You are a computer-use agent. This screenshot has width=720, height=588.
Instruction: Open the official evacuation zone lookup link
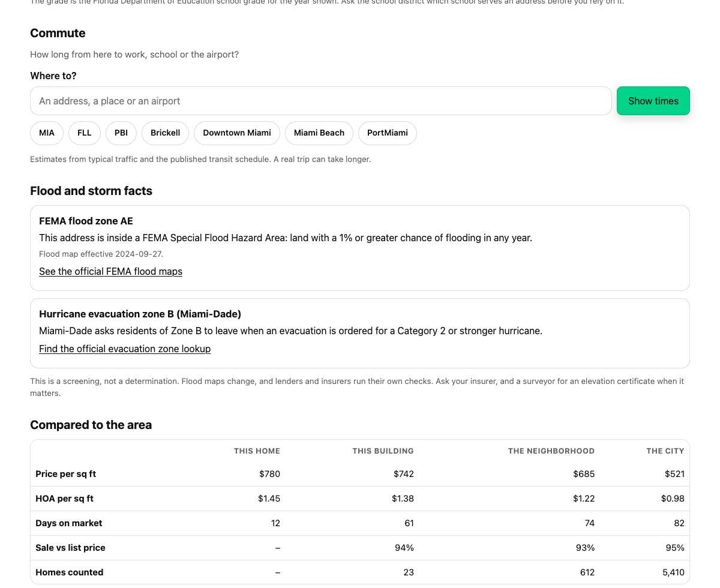click(x=125, y=349)
